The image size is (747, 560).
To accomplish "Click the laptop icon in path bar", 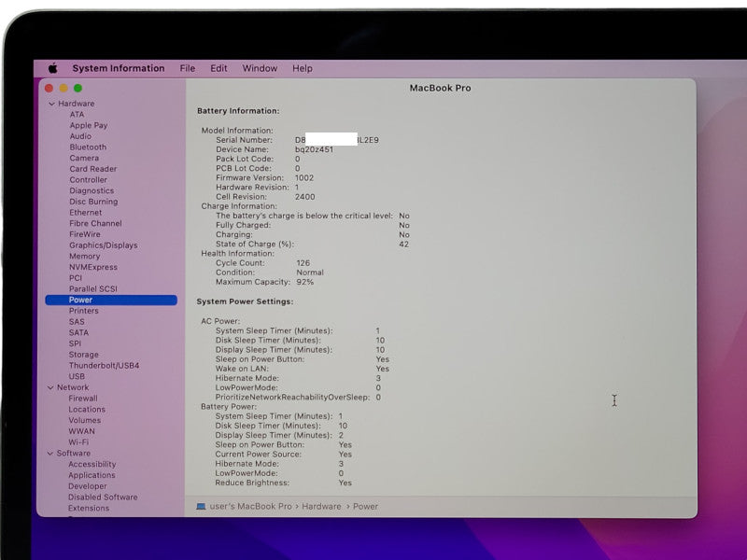I will click(201, 506).
